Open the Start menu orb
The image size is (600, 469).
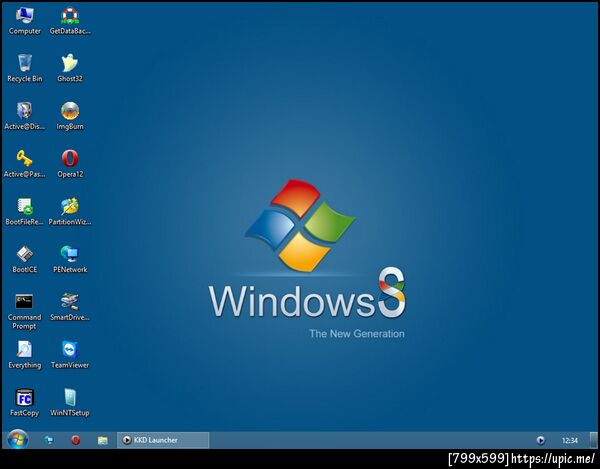pos(17,440)
